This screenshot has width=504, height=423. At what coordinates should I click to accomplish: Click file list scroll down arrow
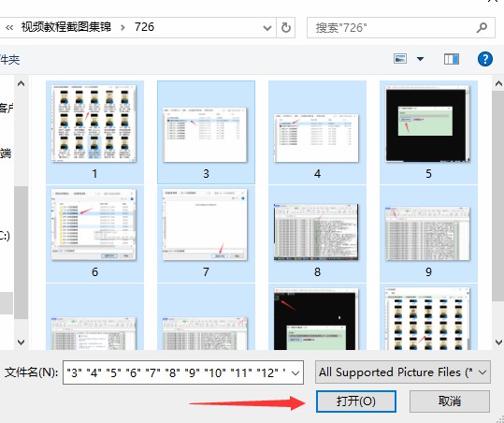(x=498, y=342)
